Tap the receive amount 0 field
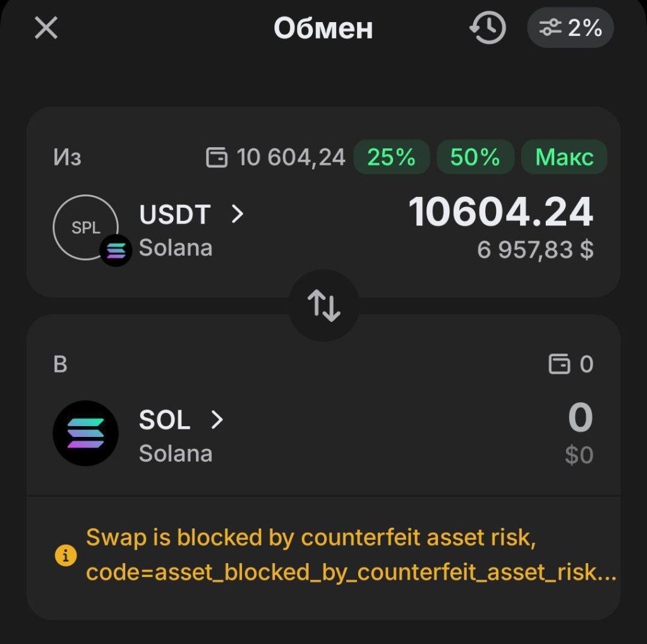This screenshot has height=644, width=647. pyautogui.click(x=580, y=419)
